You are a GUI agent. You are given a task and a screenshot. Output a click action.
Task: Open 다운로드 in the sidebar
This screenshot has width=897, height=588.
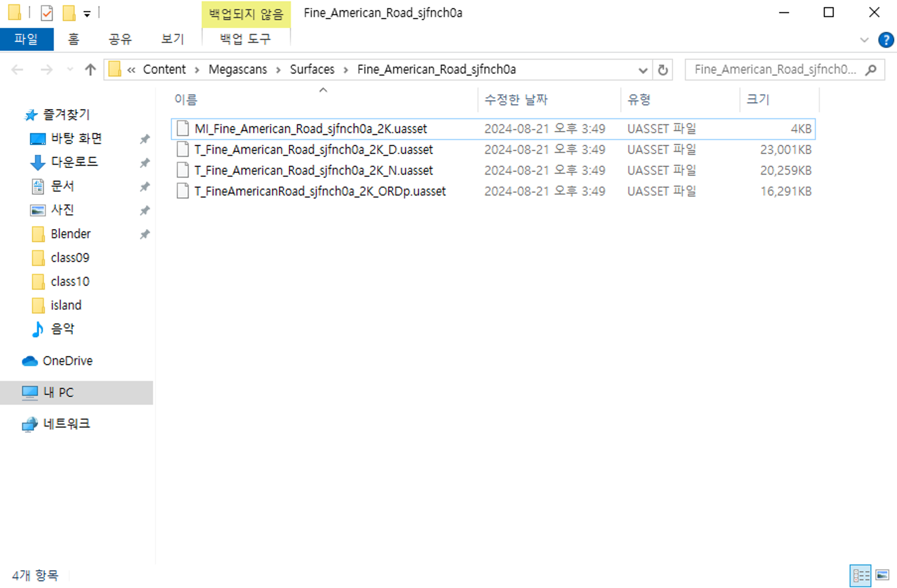(x=65, y=162)
